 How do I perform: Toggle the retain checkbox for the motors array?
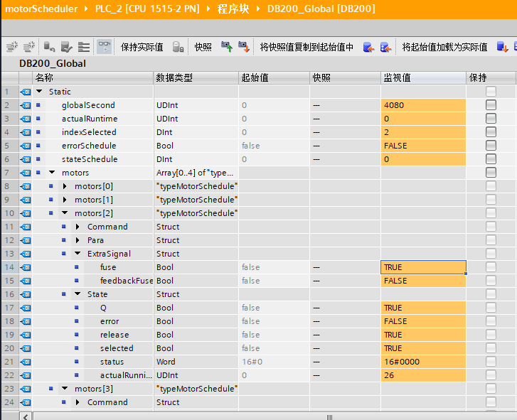(x=491, y=173)
